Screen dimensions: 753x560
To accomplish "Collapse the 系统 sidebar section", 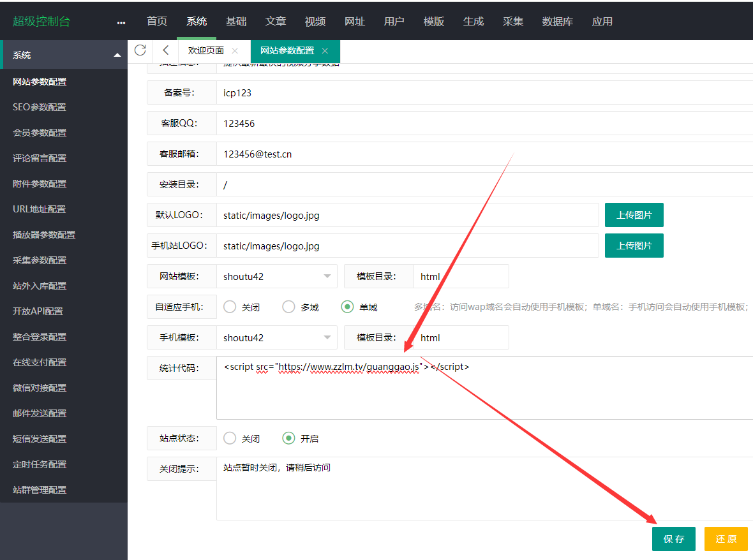I will tap(117, 55).
